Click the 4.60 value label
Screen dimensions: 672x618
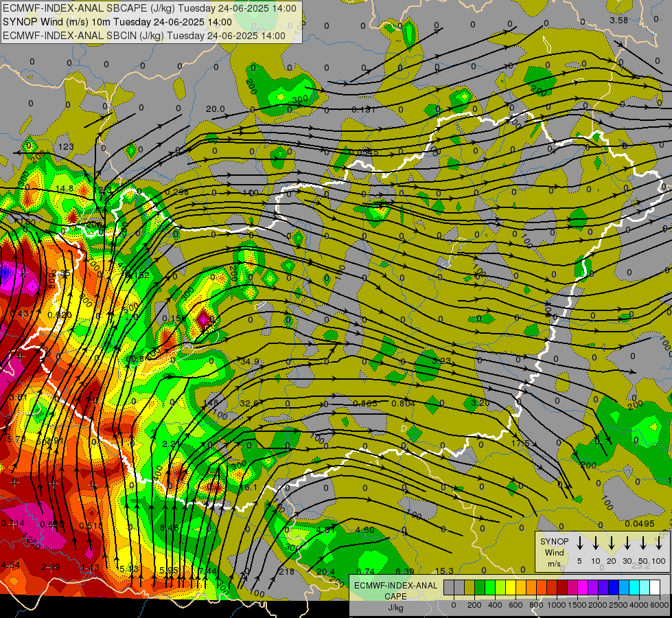(365, 530)
